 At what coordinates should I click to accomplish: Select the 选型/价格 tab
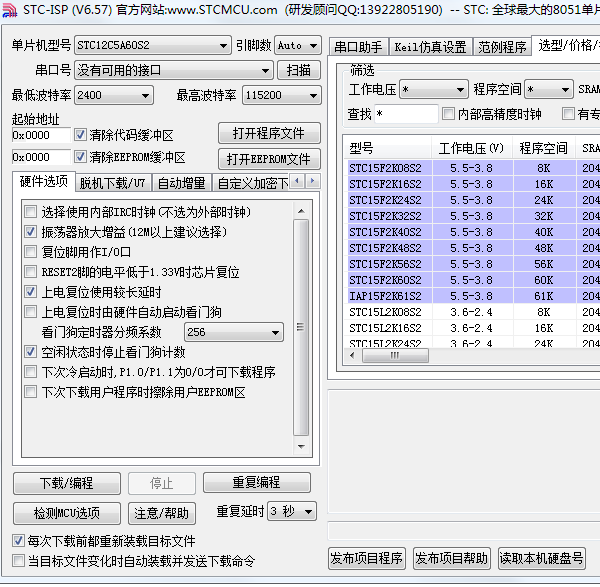566,46
